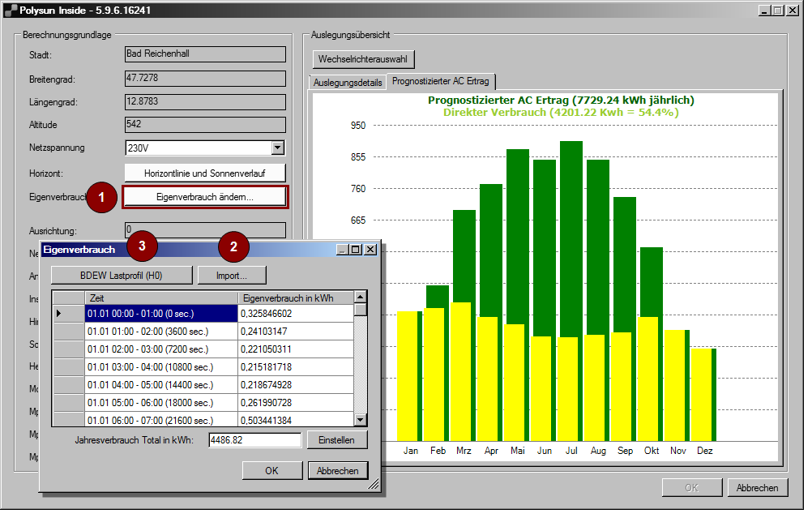
Task: Click the Polysun application icon in the title bar
Action: click(x=11, y=10)
